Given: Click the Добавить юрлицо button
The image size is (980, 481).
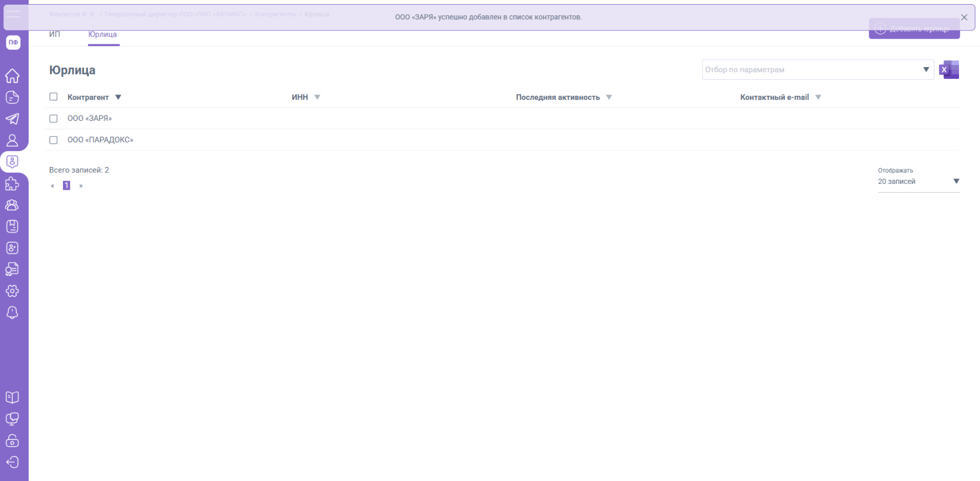Looking at the screenshot, I should [x=914, y=29].
